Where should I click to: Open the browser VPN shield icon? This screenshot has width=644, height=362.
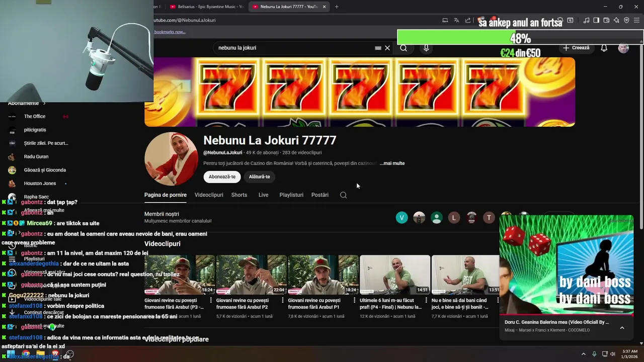[x=626, y=20]
